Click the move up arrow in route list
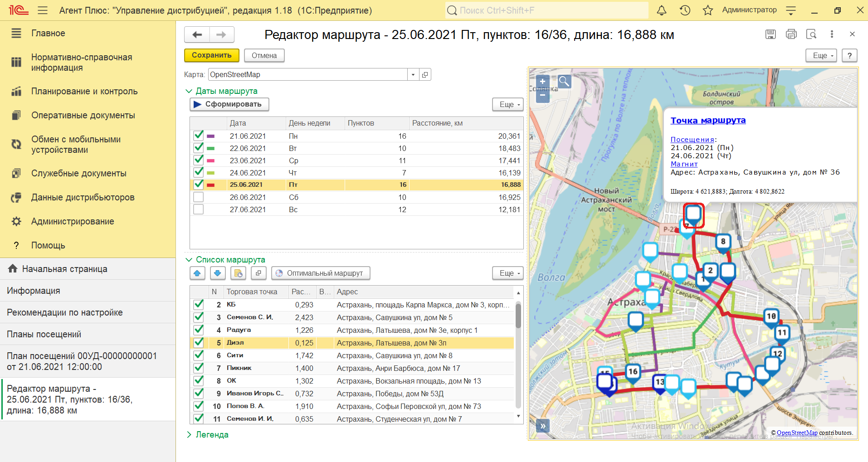The image size is (868, 462). click(197, 273)
